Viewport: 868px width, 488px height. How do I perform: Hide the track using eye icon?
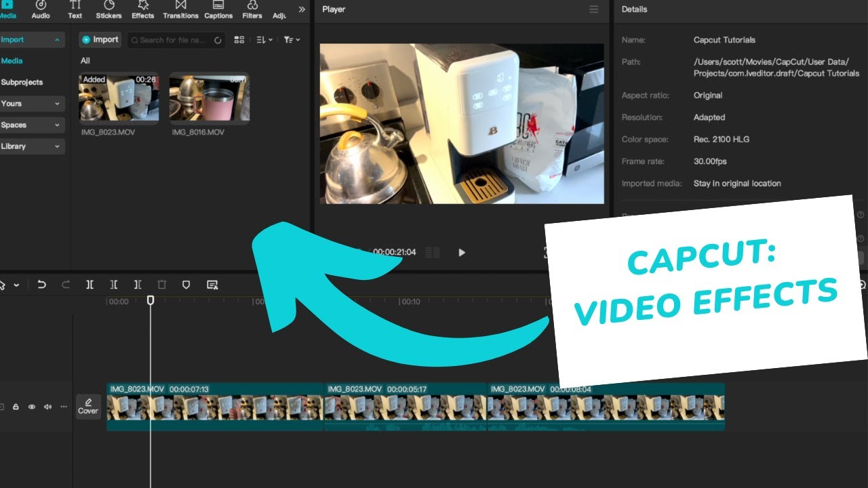coord(31,407)
